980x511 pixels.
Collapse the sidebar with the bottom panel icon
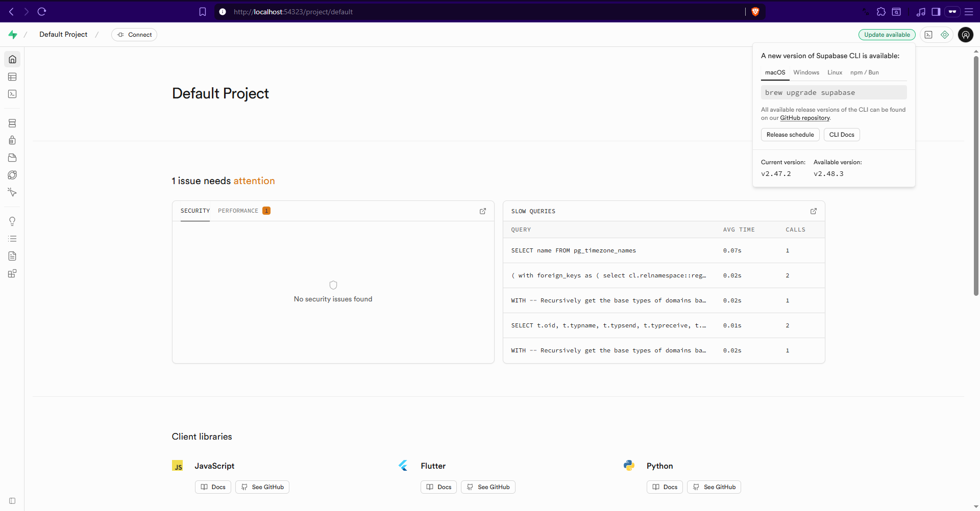point(12,501)
